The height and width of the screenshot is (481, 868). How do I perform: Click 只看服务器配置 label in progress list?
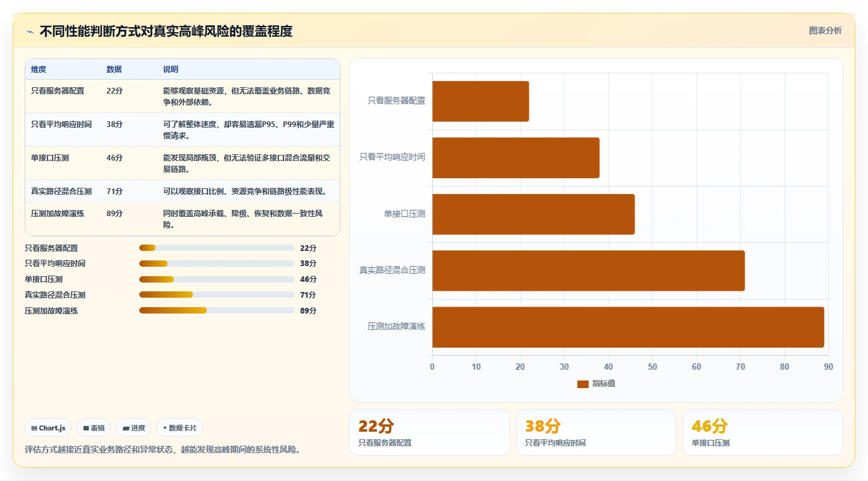click(x=51, y=248)
